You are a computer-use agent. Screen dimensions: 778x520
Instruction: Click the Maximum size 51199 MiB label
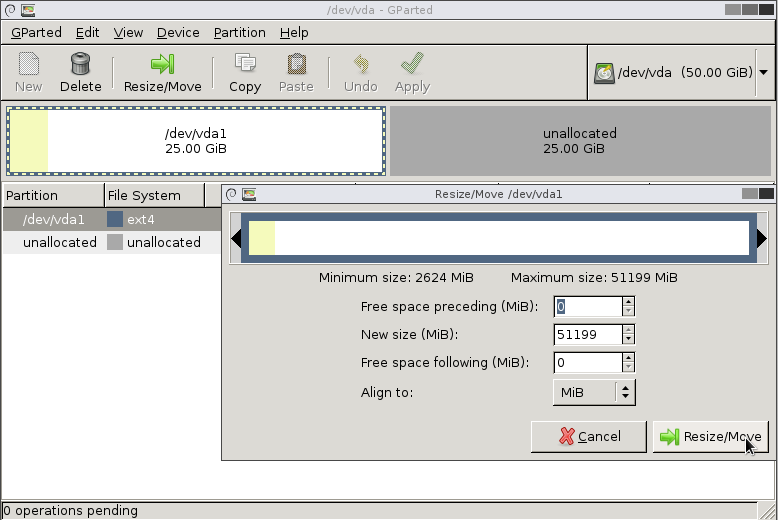[594, 278]
